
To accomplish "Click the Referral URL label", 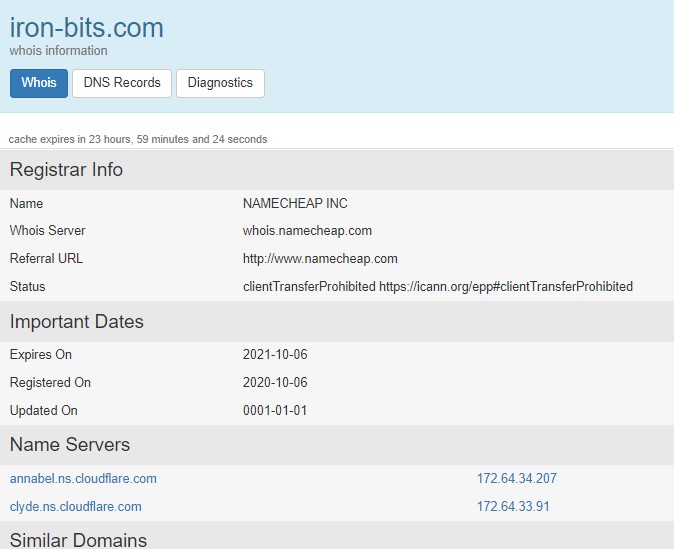I will point(46,258).
